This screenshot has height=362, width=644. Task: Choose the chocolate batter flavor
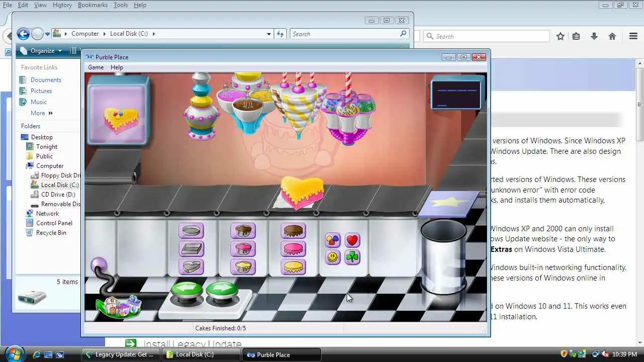pos(243,231)
